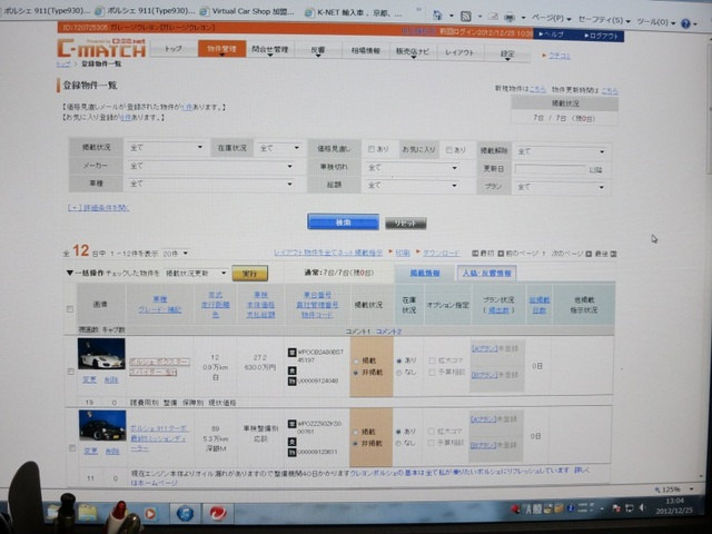
Task: Click the print icon in browser toolbar
Action: [x=509, y=18]
